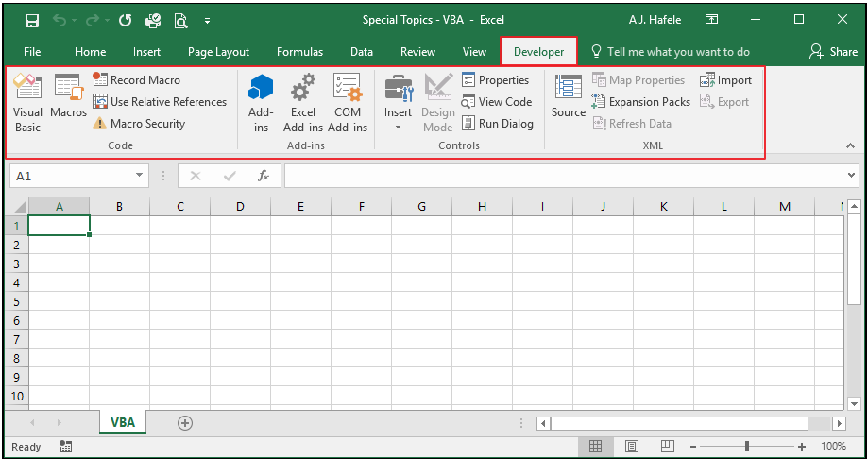Click the Name Box showing A1
This screenshot has height=460, width=868.
pos(73,176)
